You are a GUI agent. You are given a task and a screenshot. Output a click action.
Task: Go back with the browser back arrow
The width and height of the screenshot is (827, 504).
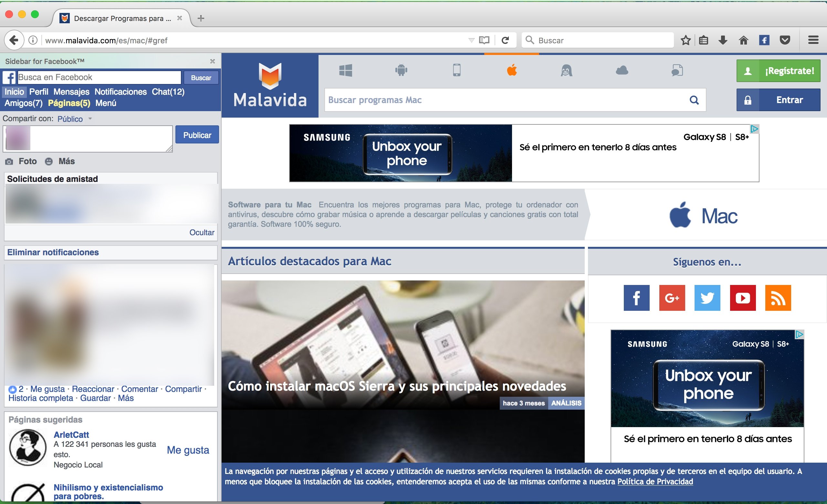click(x=14, y=40)
